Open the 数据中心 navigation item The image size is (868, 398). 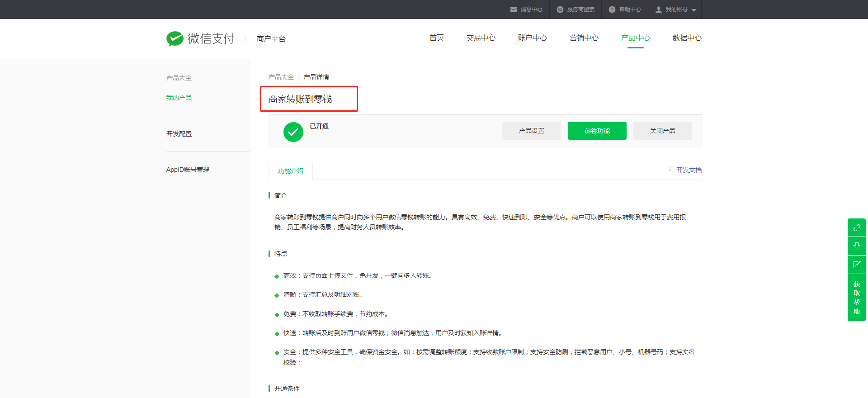coord(687,38)
